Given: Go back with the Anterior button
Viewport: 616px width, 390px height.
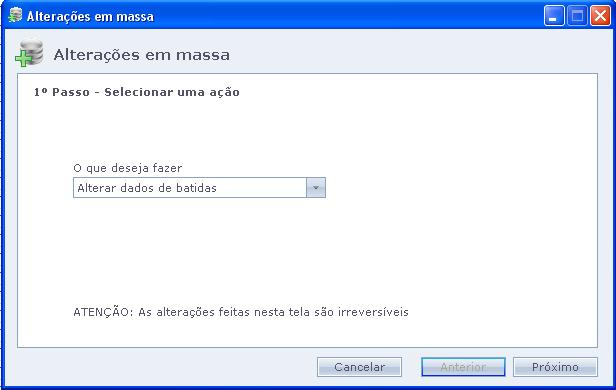Looking at the screenshot, I should pyautogui.click(x=463, y=367).
